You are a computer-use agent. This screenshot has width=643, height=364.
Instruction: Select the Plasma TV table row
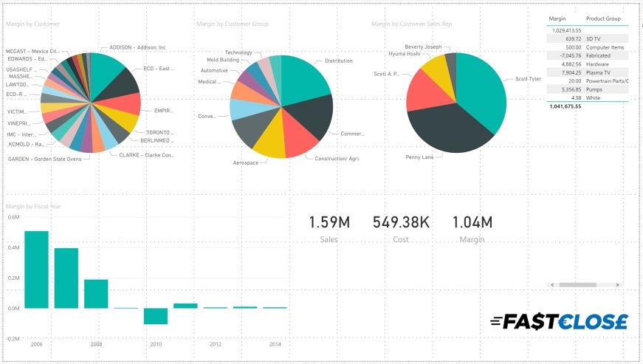(587, 72)
